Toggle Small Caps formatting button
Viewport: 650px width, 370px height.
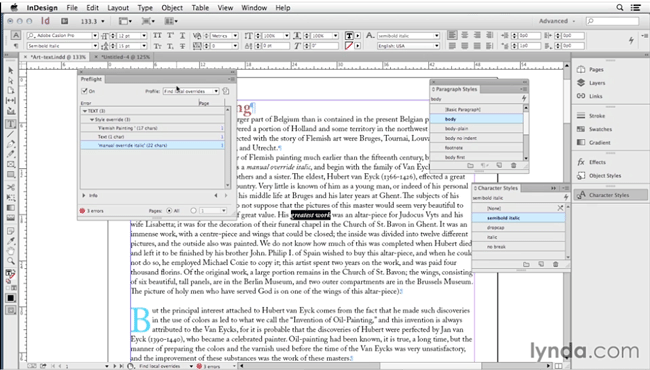158,46
